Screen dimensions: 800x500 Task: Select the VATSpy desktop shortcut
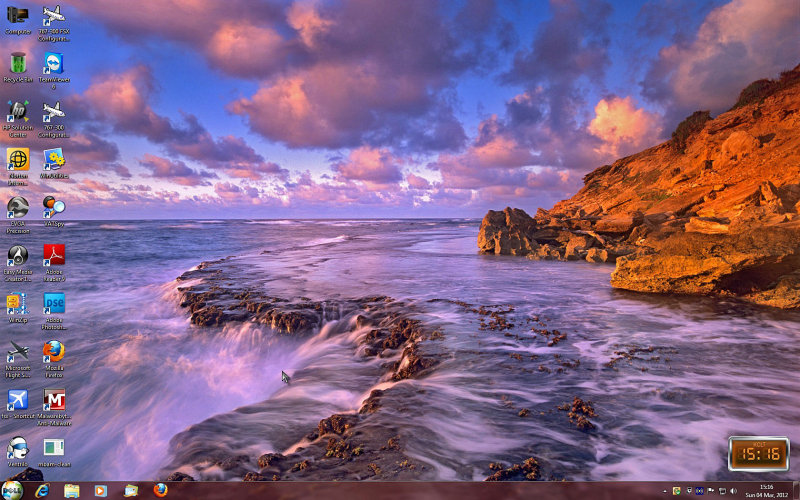point(54,211)
